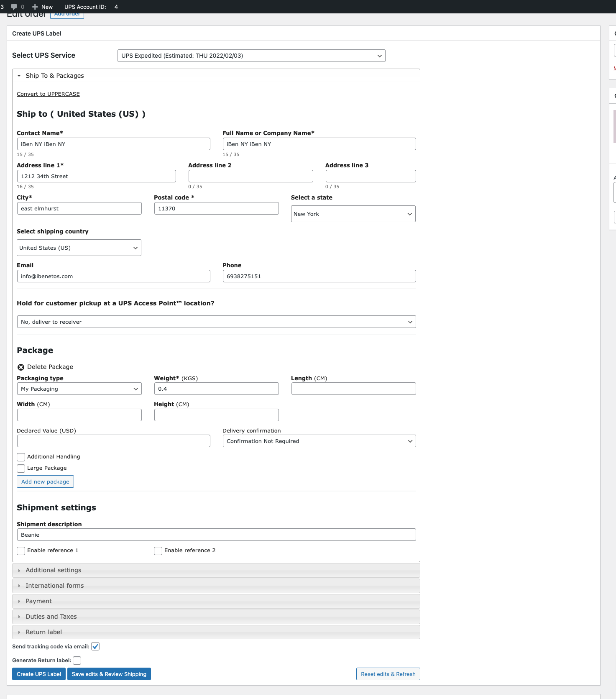Toggle Send tracking code via email
Screen dimensions: 616x699
(x=95, y=647)
